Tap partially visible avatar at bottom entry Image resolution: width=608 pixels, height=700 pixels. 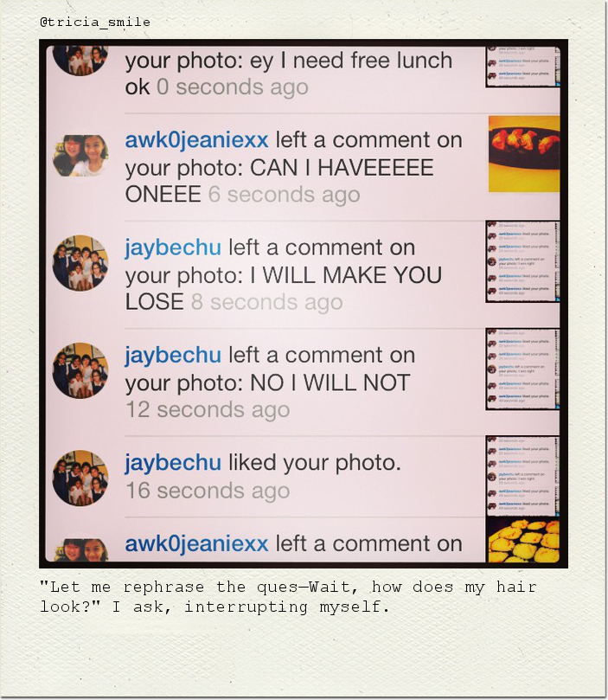(81, 550)
